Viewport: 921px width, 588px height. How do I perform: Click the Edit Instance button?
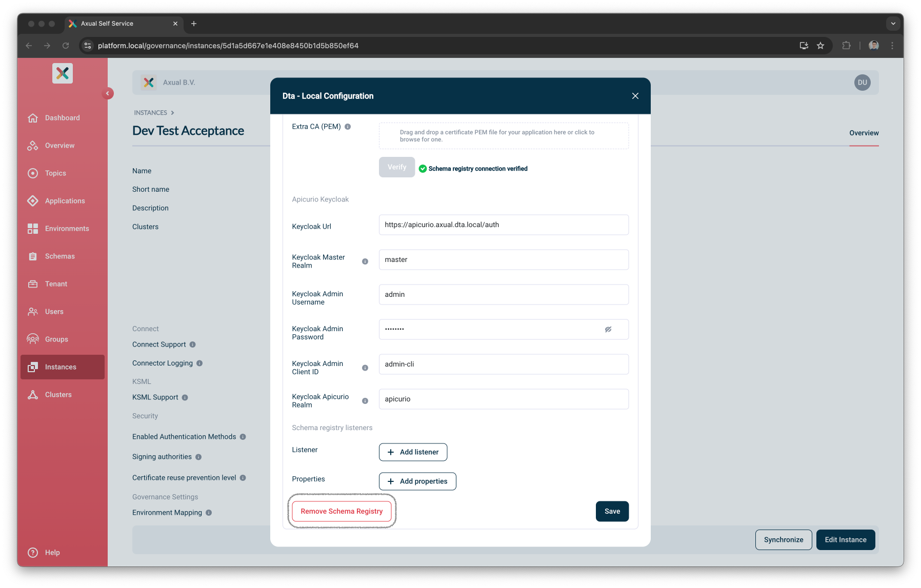[x=846, y=540]
